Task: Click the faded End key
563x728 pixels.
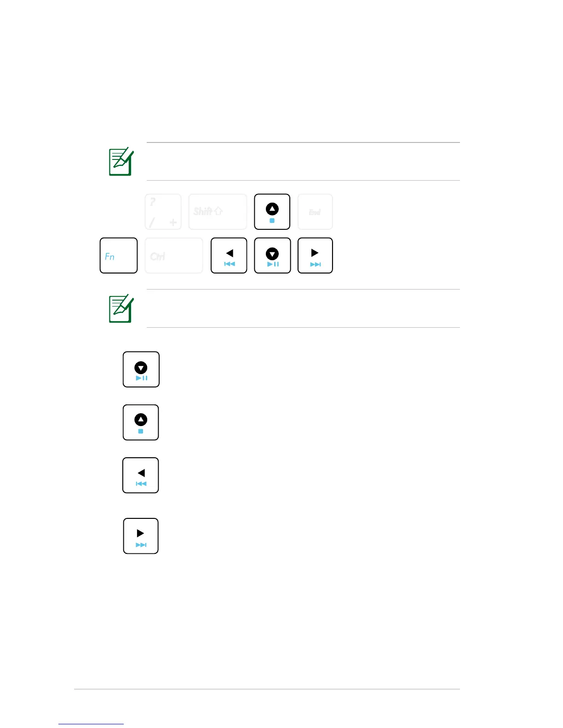Action: click(315, 212)
